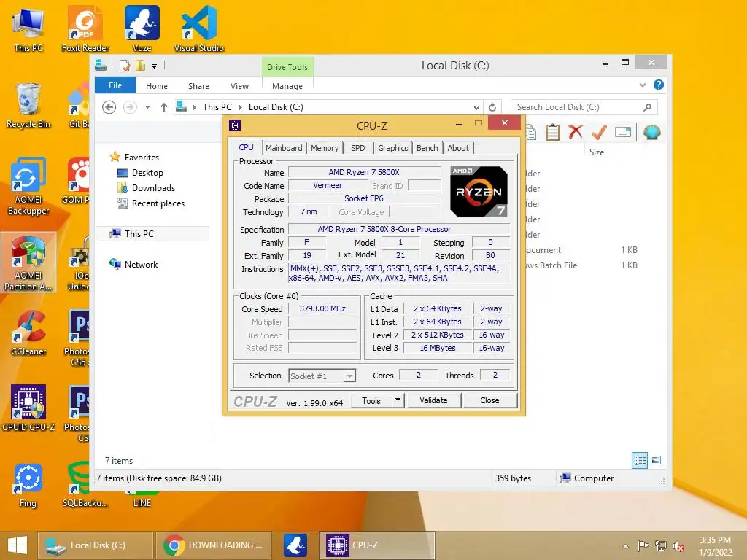Switch Explorer to Large icons view icon
Image resolution: width=747 pixels, height=560 pixels.
tap(656, 460)
